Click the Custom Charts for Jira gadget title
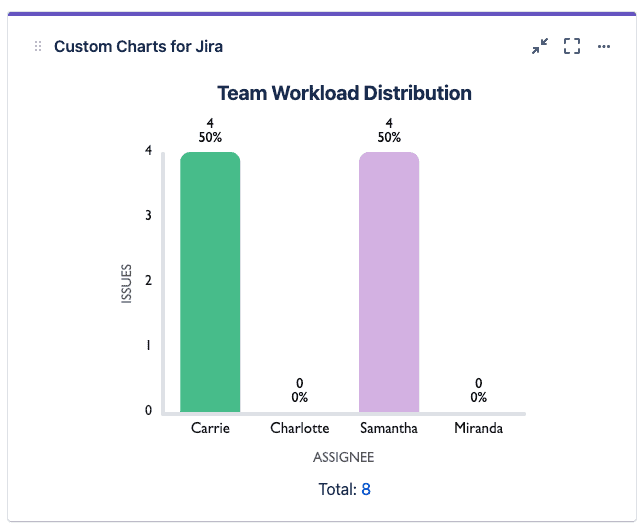This screenshot has width=643, height=529. coord(138,47)
